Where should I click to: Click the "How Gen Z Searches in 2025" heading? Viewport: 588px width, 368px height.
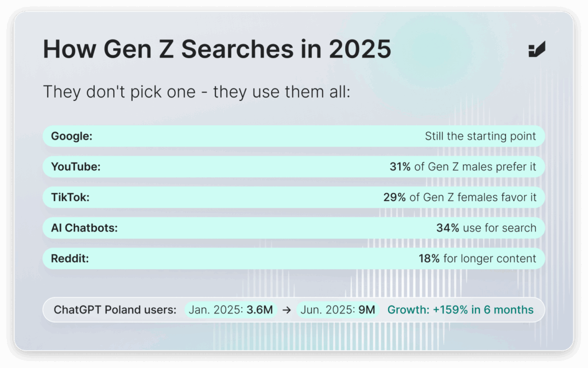(x=217, y=50)
